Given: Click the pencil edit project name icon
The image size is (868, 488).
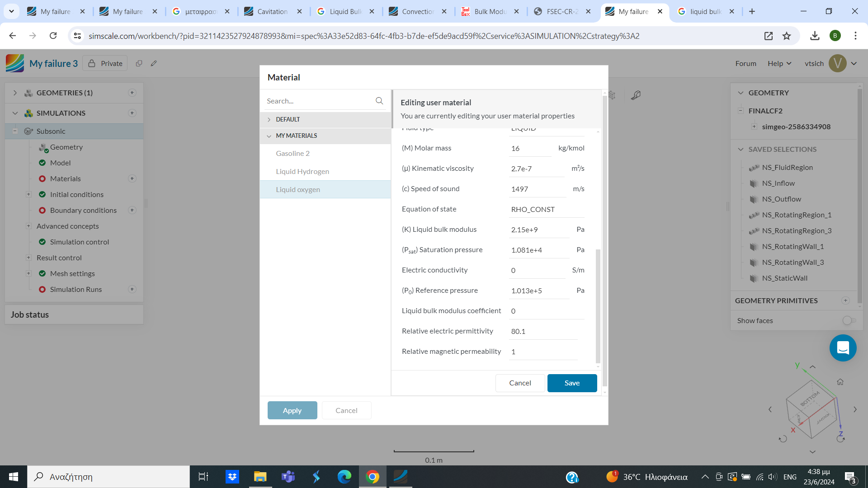Looking at the screenshot, I should click(x=154, y=63).
